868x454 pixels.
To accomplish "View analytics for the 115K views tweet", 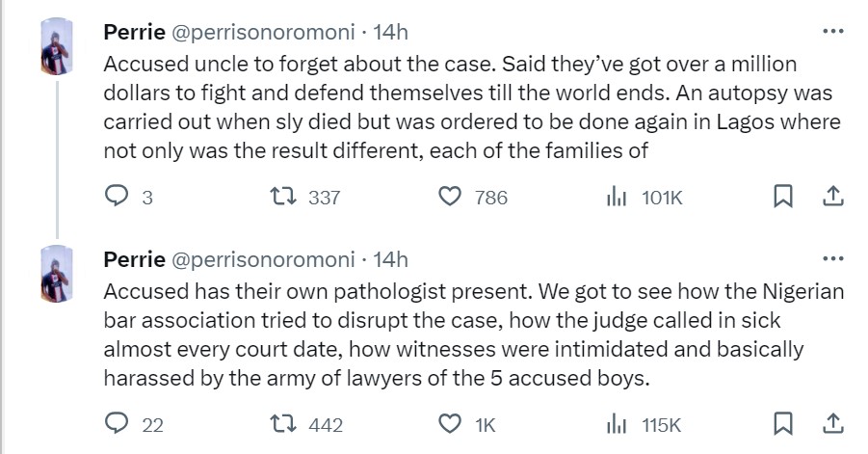I will point(617,424).
